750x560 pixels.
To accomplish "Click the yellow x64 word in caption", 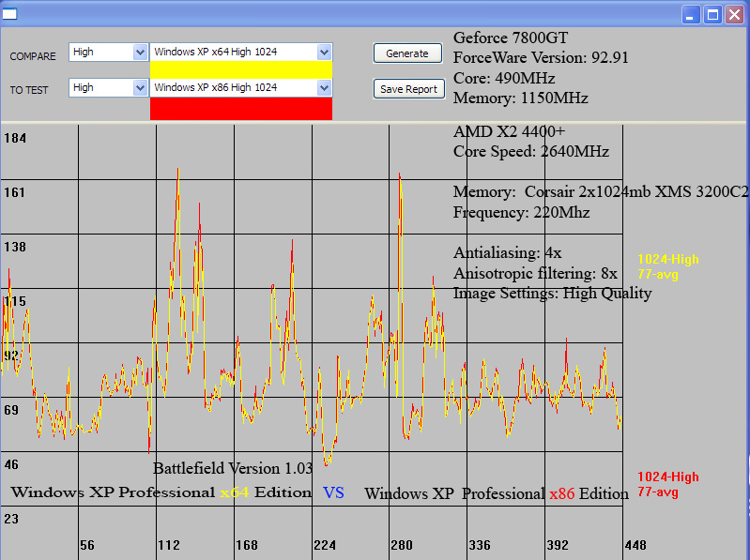I will coord(235,492).
